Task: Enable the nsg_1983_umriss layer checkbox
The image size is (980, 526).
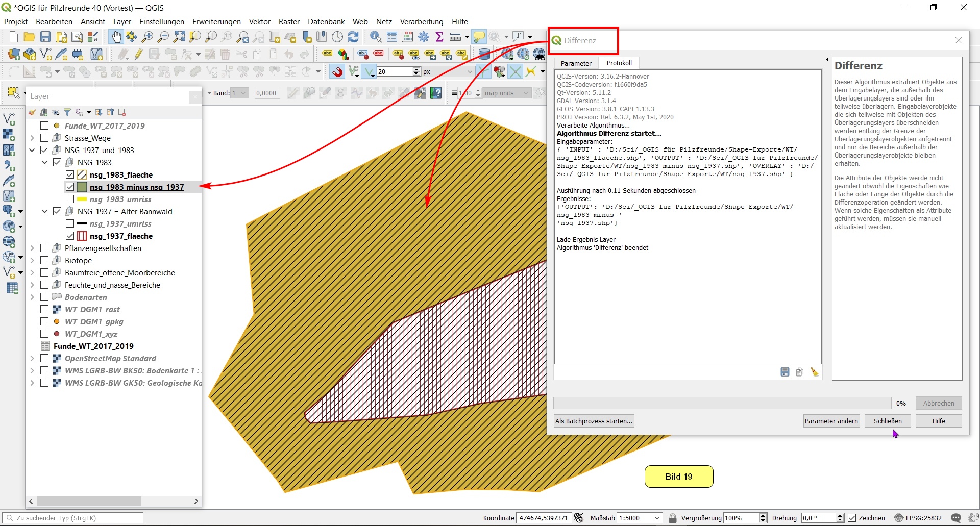Action: point(70,199)
